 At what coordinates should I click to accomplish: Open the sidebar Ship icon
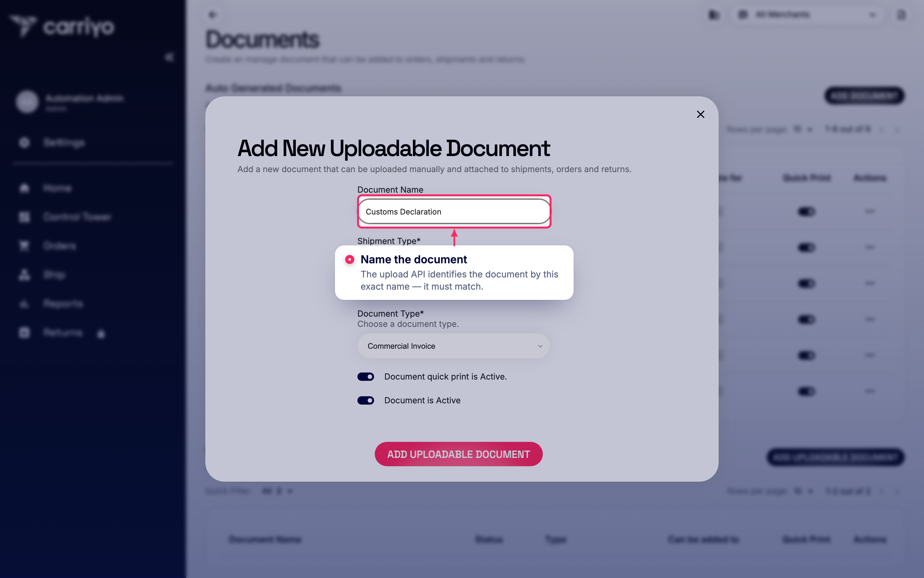(24, 275)
